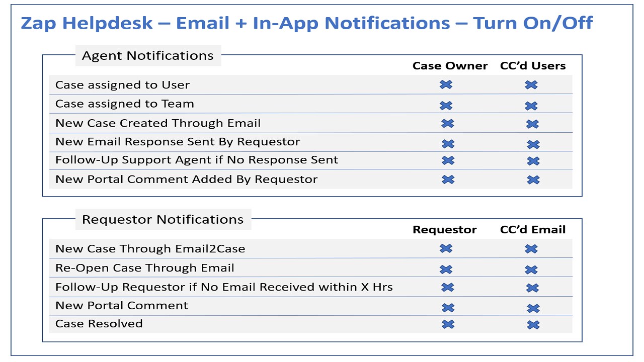Select the Requestor column header
This screenshot has width=644, height=362.
[445, 230]
